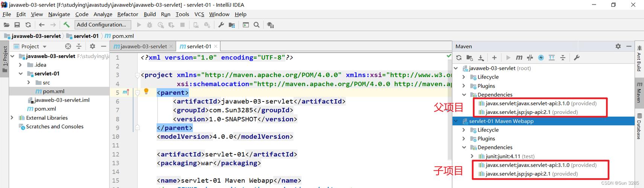
Task: Click servlet-01 in the breadcrumb bar
Action: click(86, 36)
